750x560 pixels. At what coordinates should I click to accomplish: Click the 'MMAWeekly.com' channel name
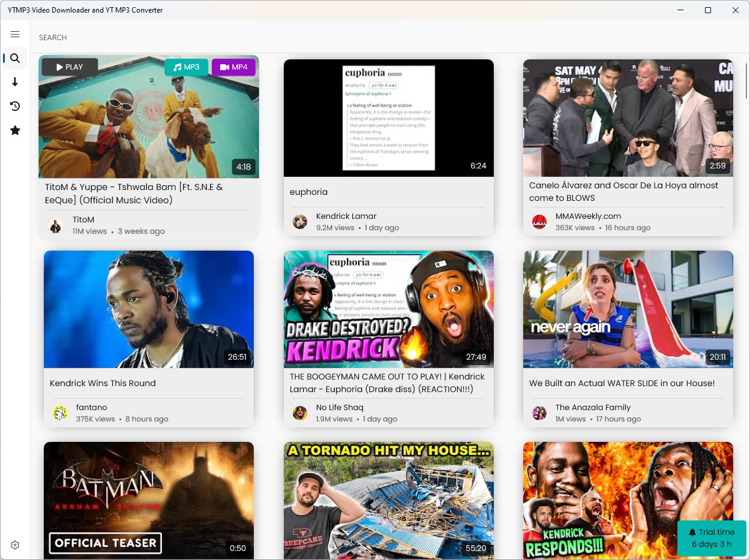pos(588,216)
